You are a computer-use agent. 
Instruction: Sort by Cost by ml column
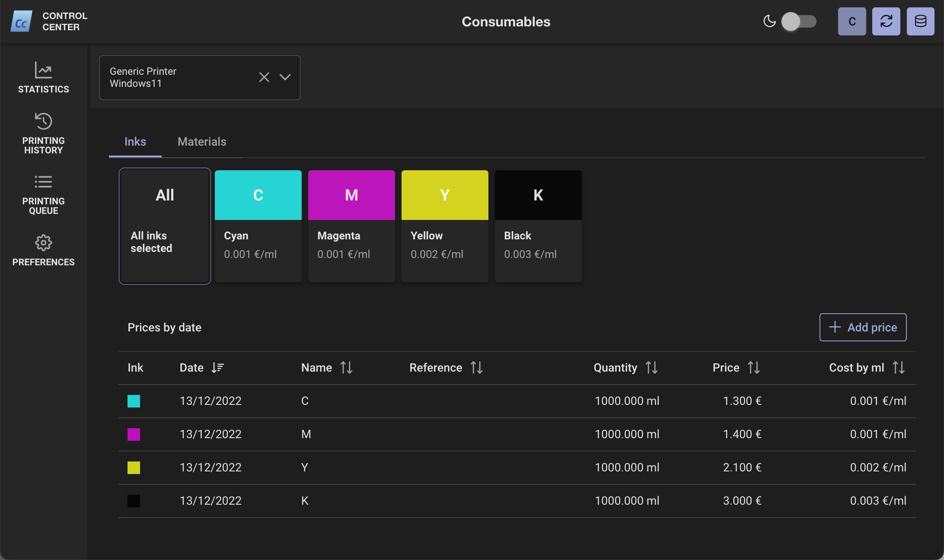(x=898, y=368)
